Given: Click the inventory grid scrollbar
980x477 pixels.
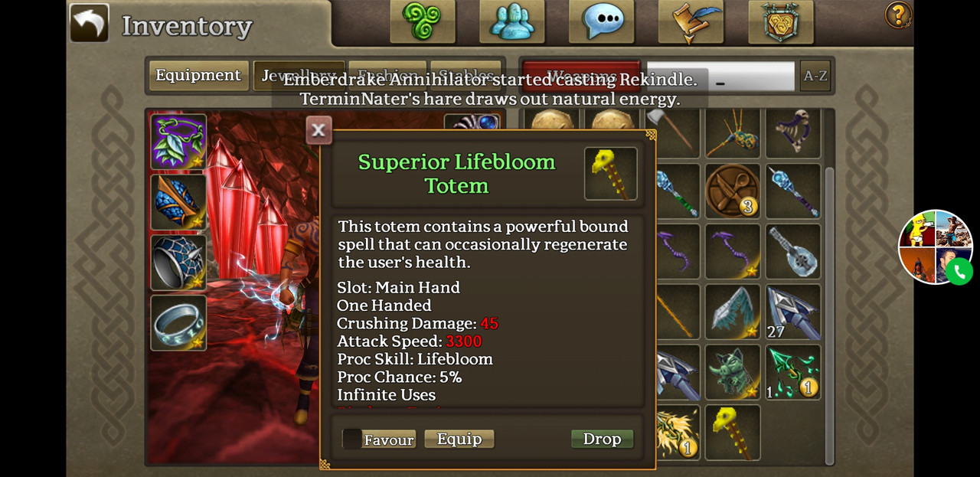Looking at the screenshot, I should point(829,314).
